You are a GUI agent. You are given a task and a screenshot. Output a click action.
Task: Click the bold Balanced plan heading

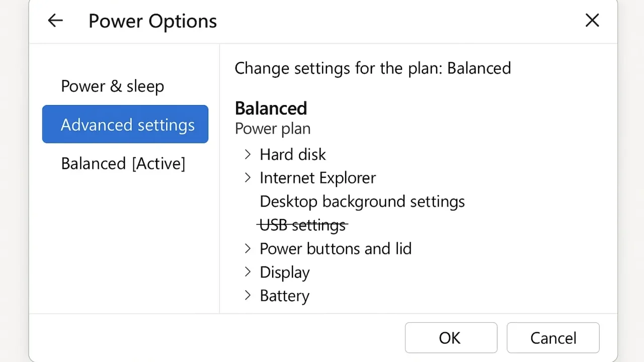pyautogui.click(x=271, y=108)
